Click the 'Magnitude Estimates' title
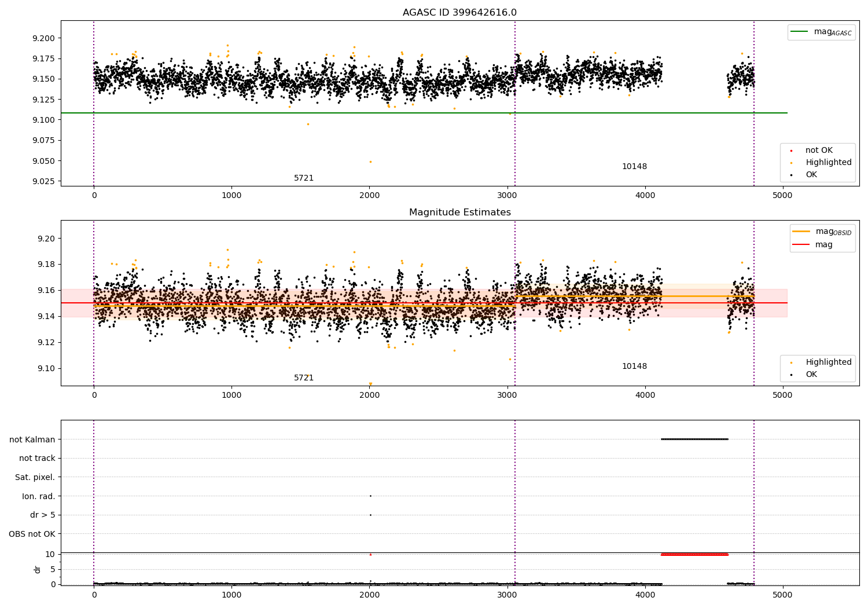The width and height of the screenshot is (868, 608). click(459, 213)
